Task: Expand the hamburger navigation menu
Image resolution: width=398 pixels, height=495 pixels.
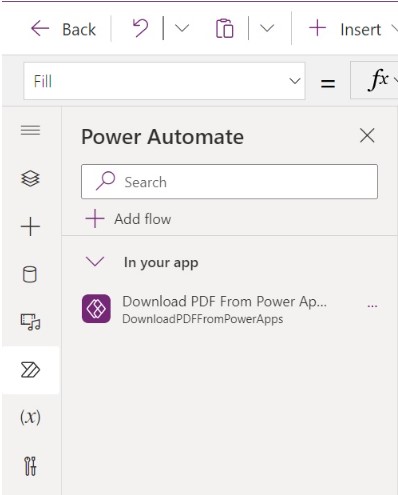Action: tap(30, 130)
